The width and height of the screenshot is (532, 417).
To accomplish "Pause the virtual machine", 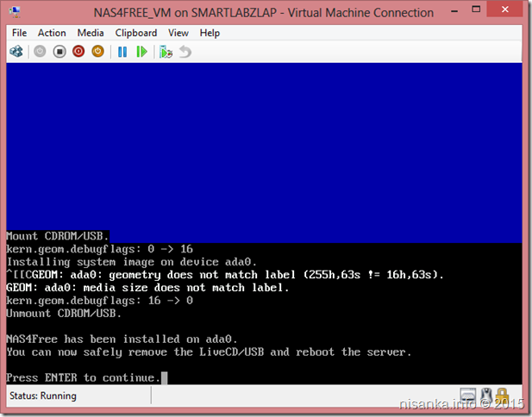I will 122,52.
